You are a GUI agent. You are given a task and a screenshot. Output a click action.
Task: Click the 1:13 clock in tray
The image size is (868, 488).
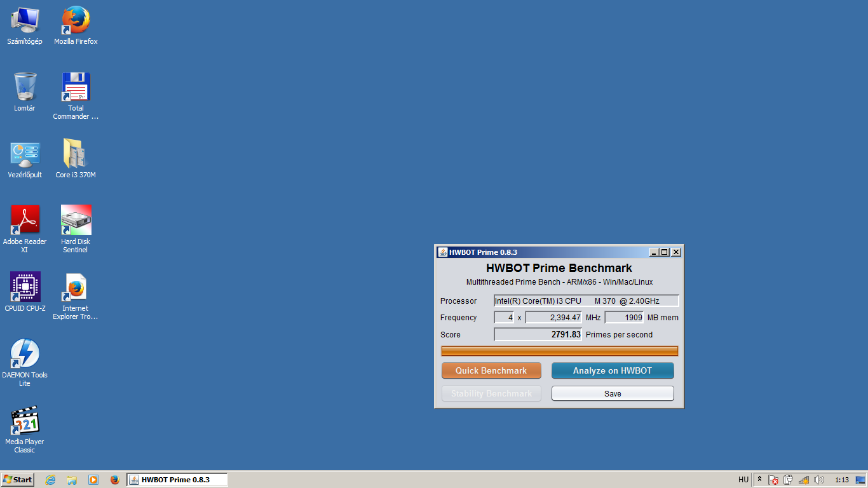click(x=841, y=480)
